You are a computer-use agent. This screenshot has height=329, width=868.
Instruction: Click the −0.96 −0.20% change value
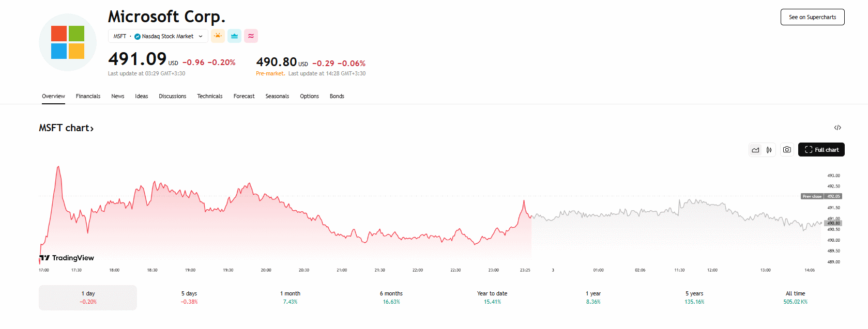click(x=209, y=62)
